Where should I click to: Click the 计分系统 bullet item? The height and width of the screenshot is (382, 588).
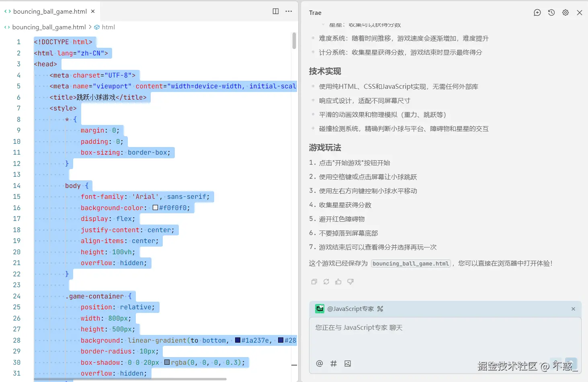pos(400,52)
